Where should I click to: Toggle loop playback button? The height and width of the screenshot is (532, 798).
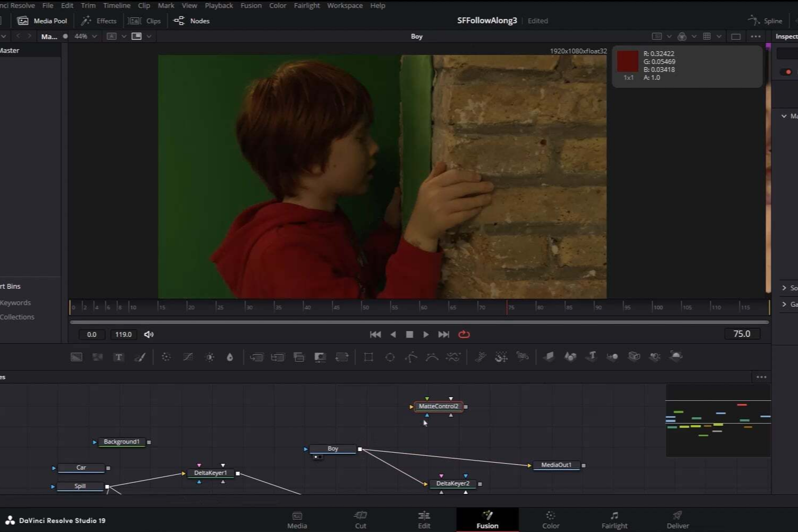click(x=464, y=334)
